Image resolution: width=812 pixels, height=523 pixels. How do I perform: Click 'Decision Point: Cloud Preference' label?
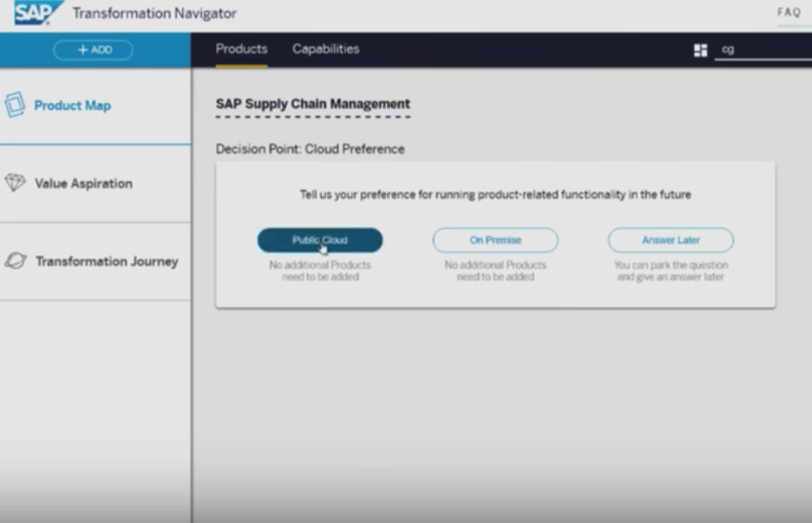pos(310,150)
